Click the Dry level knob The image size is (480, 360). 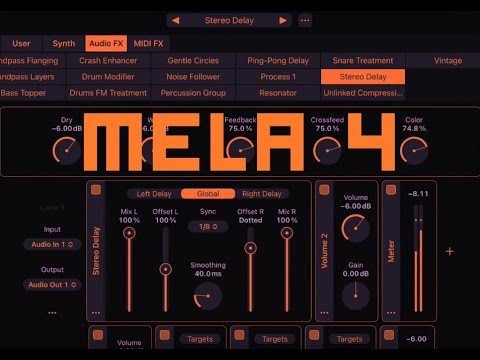66,150
